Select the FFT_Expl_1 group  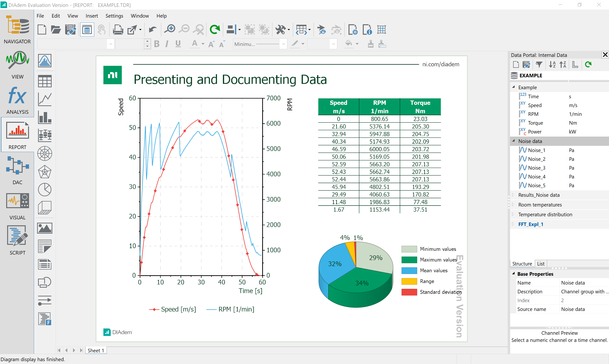coord(530,224)
